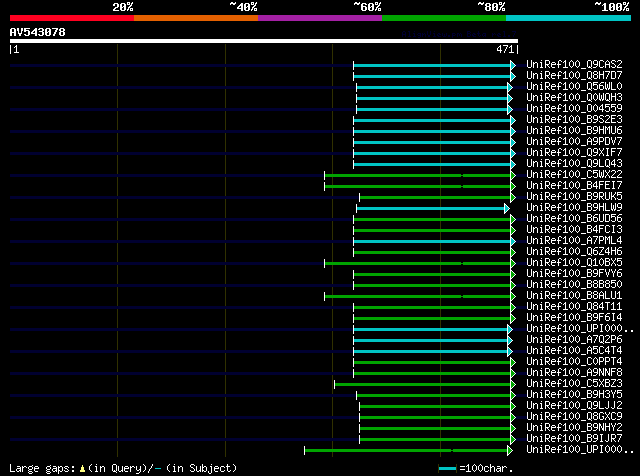Click the cyan ~100% identity legend segment

569,18
